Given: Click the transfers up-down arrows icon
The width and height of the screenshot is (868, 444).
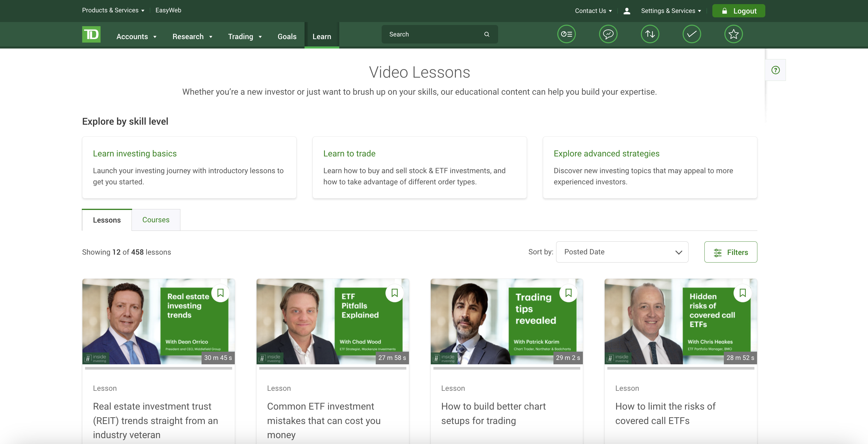Looking at the screenshot, I should tap(650, 34).
